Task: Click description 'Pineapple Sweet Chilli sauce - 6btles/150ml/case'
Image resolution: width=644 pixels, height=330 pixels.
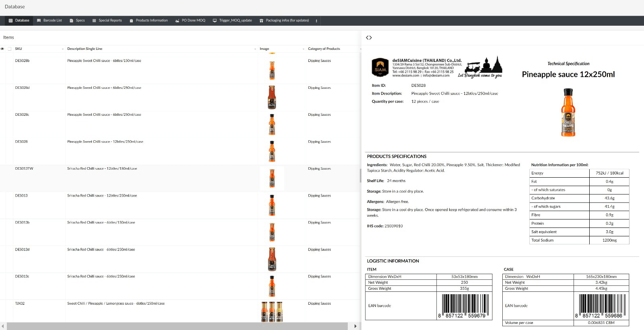Action: click(x=104, y=61)
